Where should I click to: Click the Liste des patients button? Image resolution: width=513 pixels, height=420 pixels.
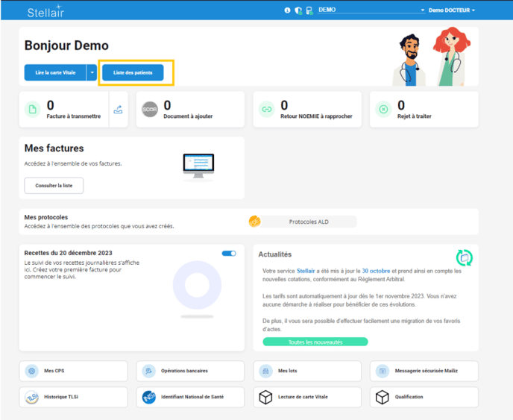point(133,72)
